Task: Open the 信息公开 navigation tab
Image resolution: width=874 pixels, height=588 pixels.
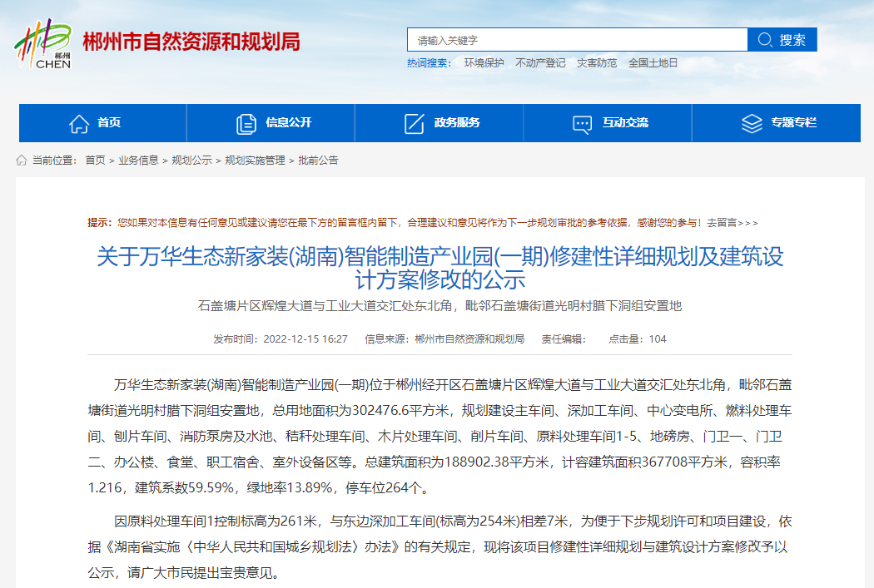Action: (271, 122)
